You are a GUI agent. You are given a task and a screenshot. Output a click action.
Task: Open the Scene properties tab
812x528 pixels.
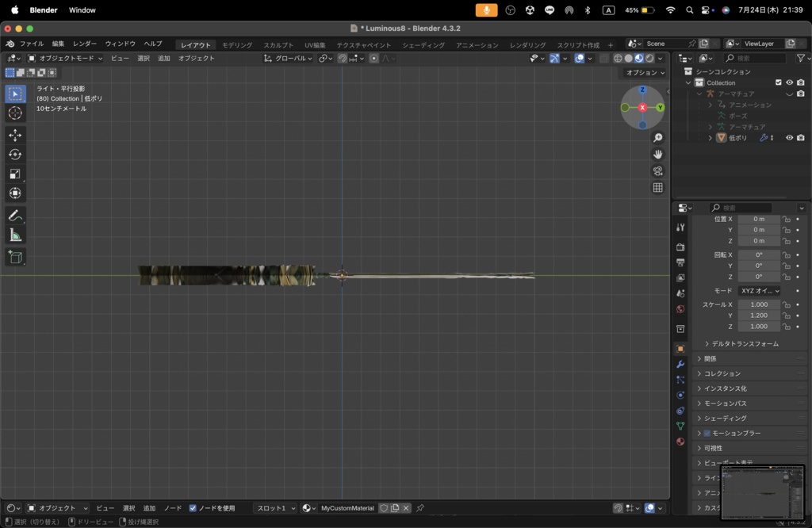pyautogui.click(x=680, y=293)
